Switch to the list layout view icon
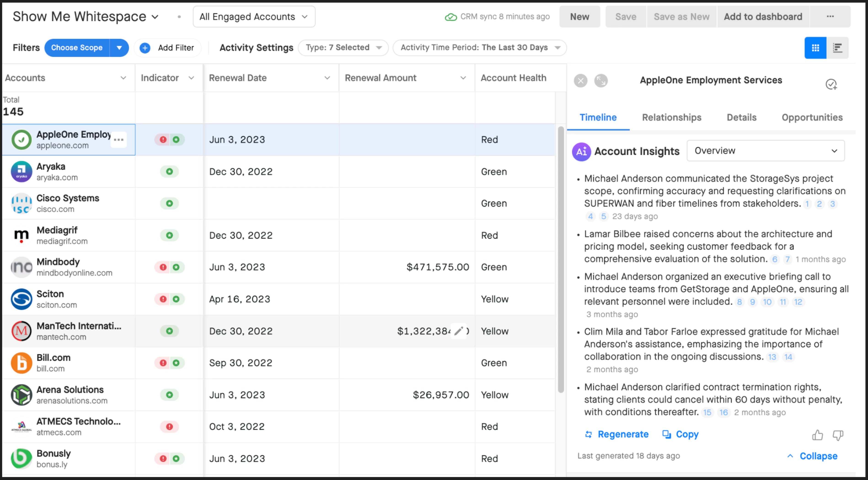868x480 pixels. point(837,48)
